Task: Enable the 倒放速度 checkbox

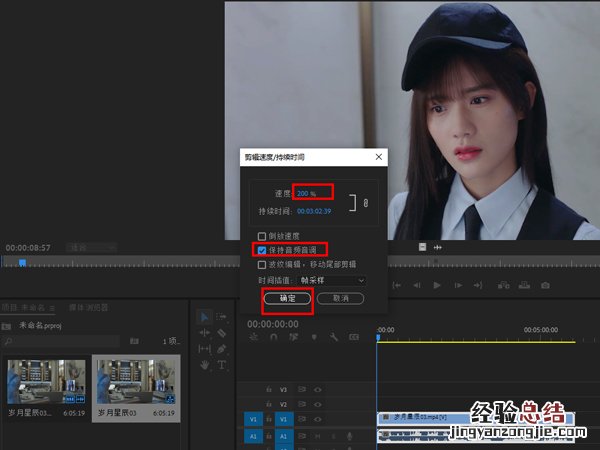Action: point(262,236)
